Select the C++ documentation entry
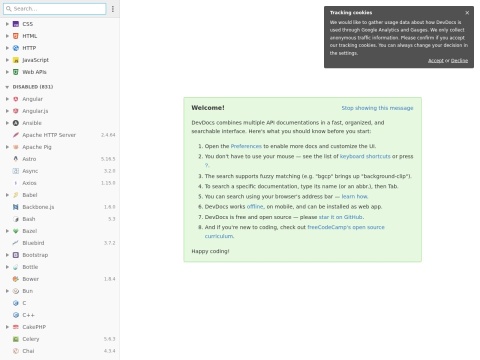 pyautogui.click(x=60, y=315)
